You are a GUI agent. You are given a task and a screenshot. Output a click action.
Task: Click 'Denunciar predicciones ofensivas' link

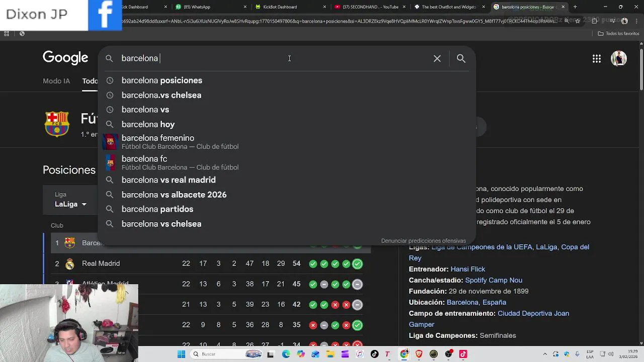[x=423, y=241]
